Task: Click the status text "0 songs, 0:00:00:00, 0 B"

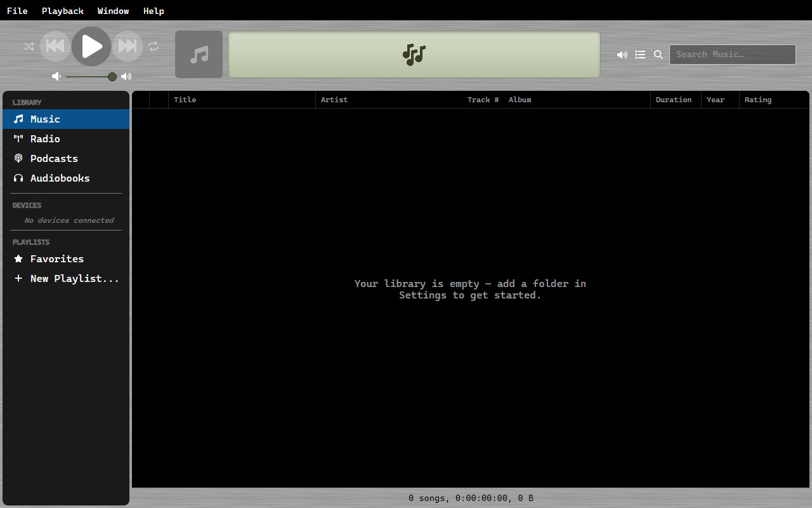Action: pyautogui.click(x=471, y=498)
